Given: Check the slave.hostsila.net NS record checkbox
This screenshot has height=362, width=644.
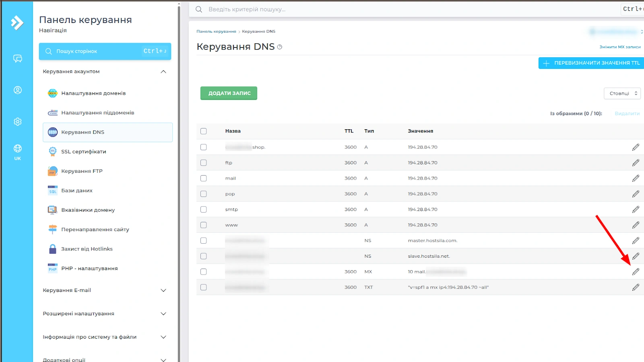Looking at the screenshot, I should pos(204,256).
